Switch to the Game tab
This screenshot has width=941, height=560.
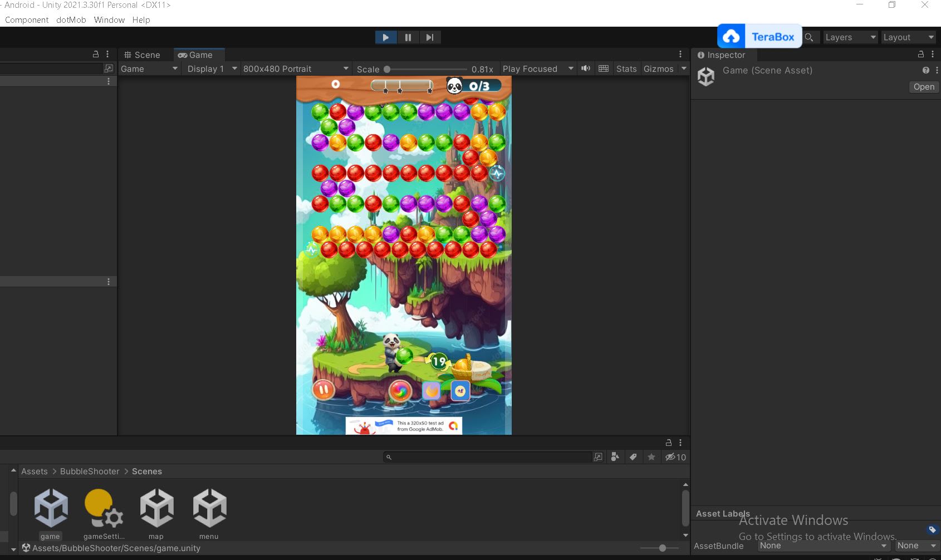tap(195, 55)
